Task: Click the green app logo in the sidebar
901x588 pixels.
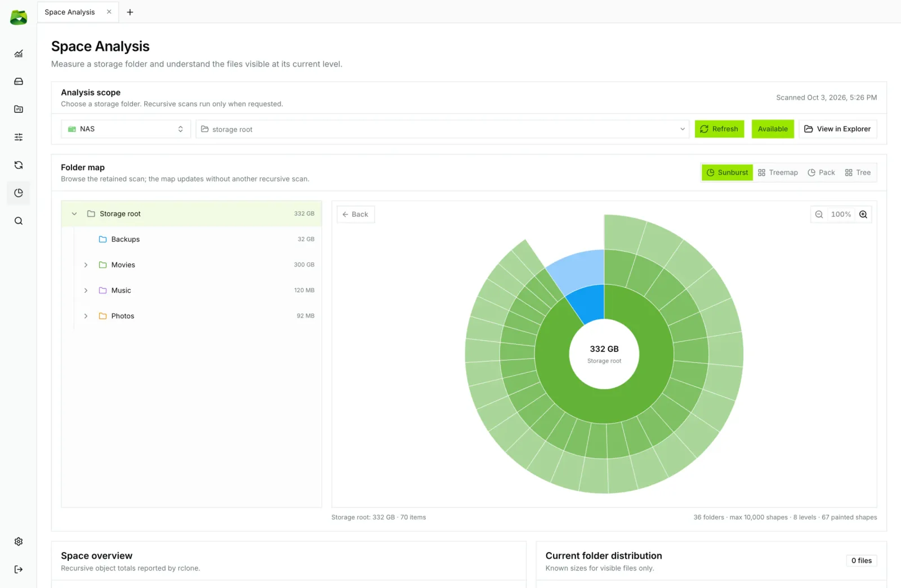Action: tap(19, 17)
